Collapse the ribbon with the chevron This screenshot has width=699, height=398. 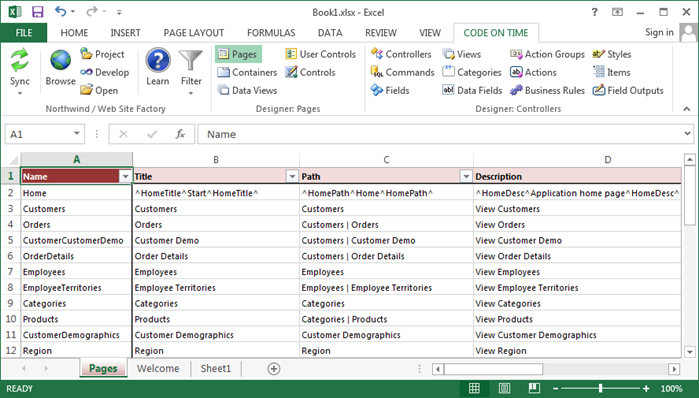click(x=687, y=109)
